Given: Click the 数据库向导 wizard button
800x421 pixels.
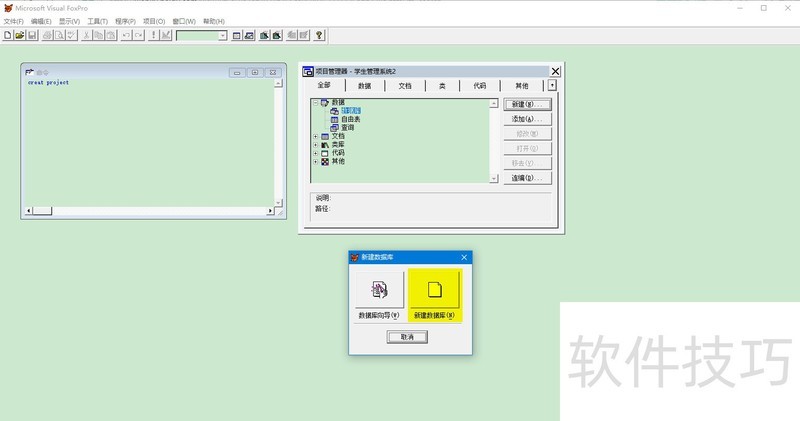Looking at the screenshot, I should pyautogui.click(x=380, y=290).
